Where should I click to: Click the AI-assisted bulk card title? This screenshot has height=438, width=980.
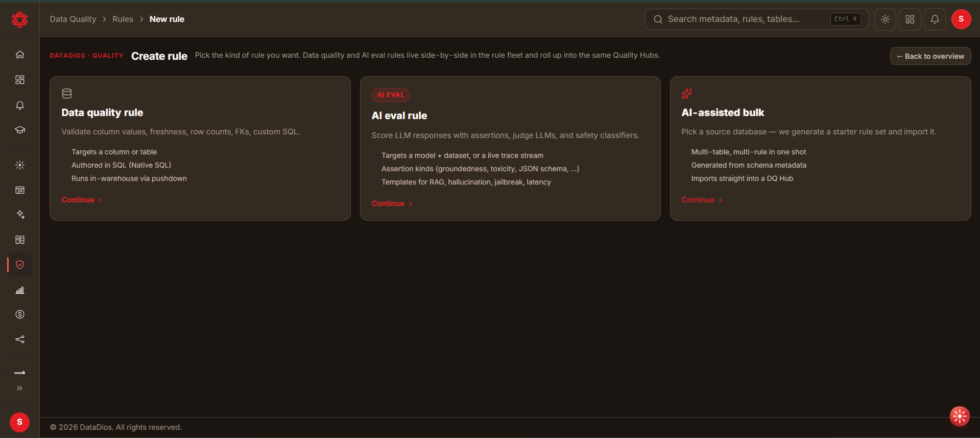pyautogui.click(x=723, y=112)
